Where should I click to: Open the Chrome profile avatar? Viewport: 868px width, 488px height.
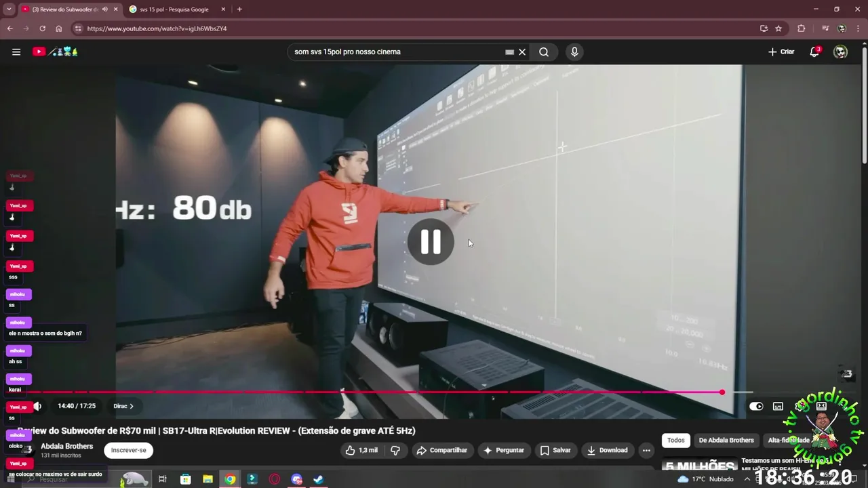[842, 28]
